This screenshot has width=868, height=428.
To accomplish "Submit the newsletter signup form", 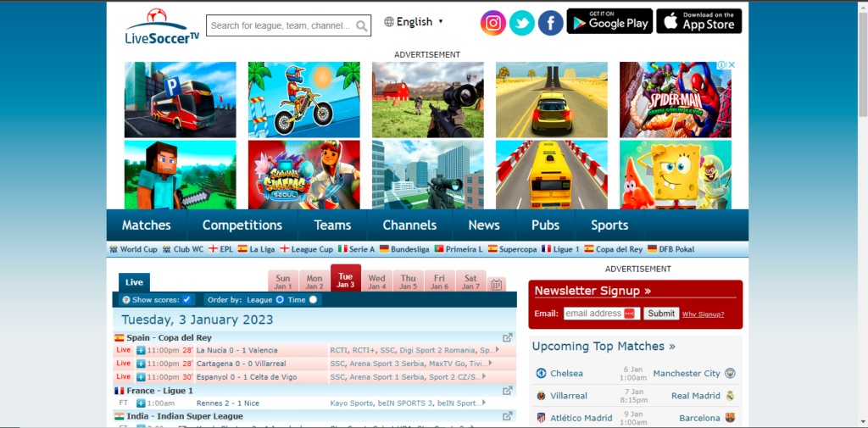I will coord(661,314).
